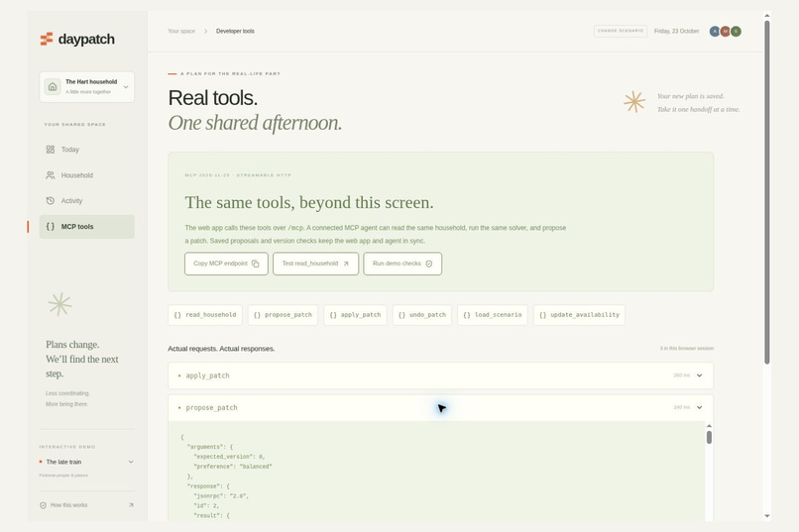Expand the apply_patch request row
Image resolution: width=799 pixels, height=532 pixels.
coord(441,375)
